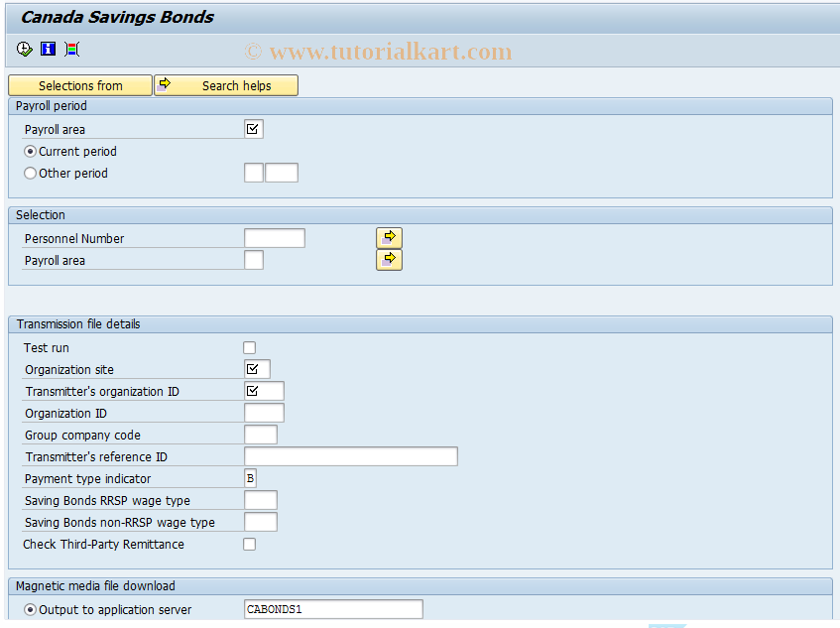Click the second Other period year box
The image size is (840, 628).
click(282, 173)
